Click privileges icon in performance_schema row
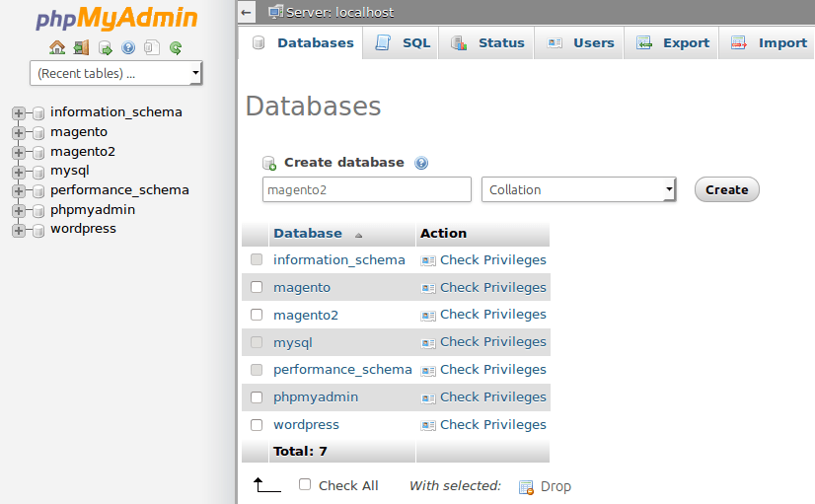 tap(428, 371)
